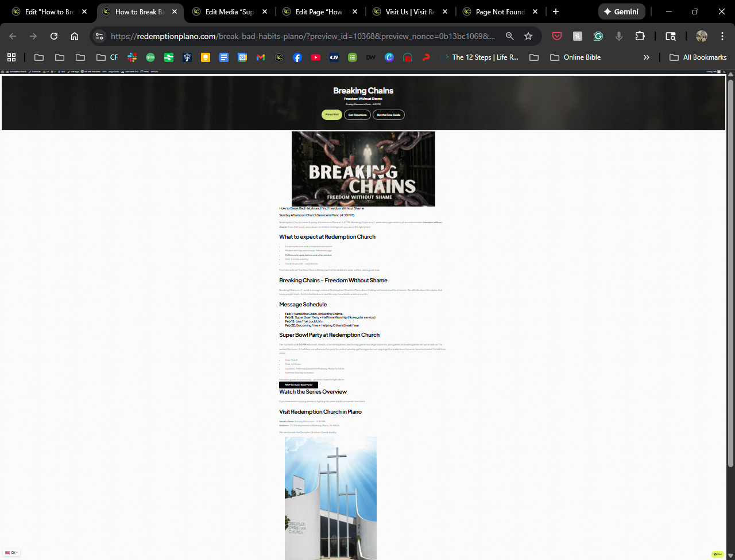This screenshot has width=735, height=560.
Task: Open the Slack bookmark icon
Action: [132, 57]
